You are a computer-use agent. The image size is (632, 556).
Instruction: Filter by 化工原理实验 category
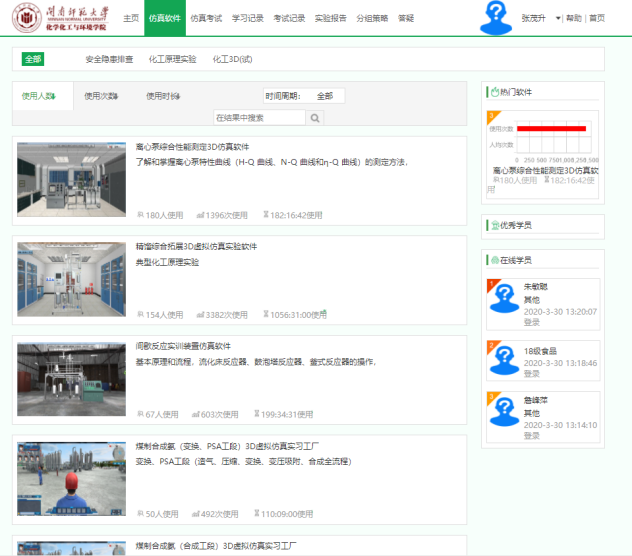[172, 60]
